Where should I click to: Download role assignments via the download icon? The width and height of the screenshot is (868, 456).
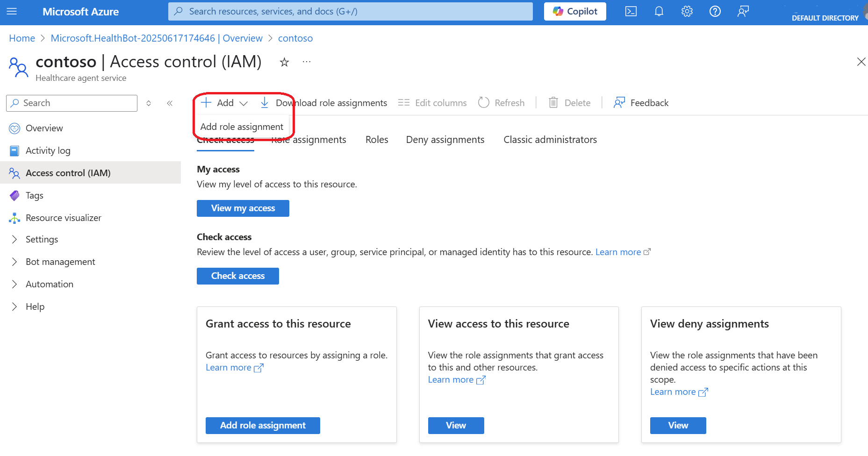pos(265,102)
